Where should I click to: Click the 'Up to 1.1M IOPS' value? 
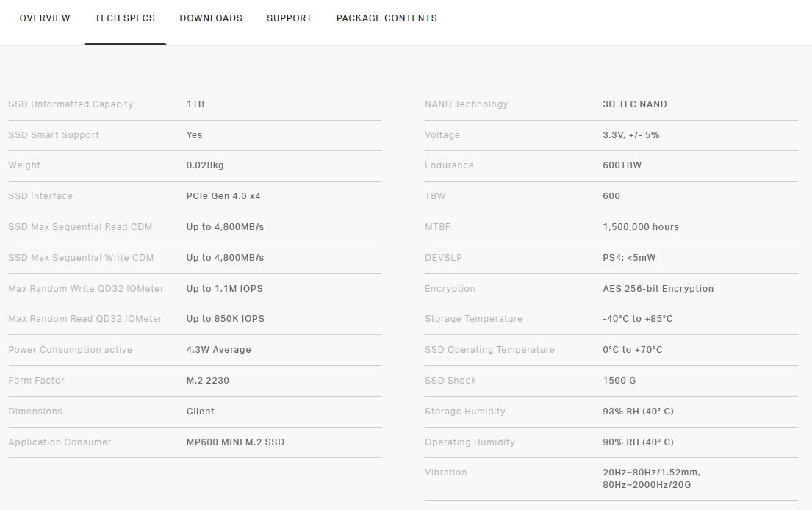(225, 288)
